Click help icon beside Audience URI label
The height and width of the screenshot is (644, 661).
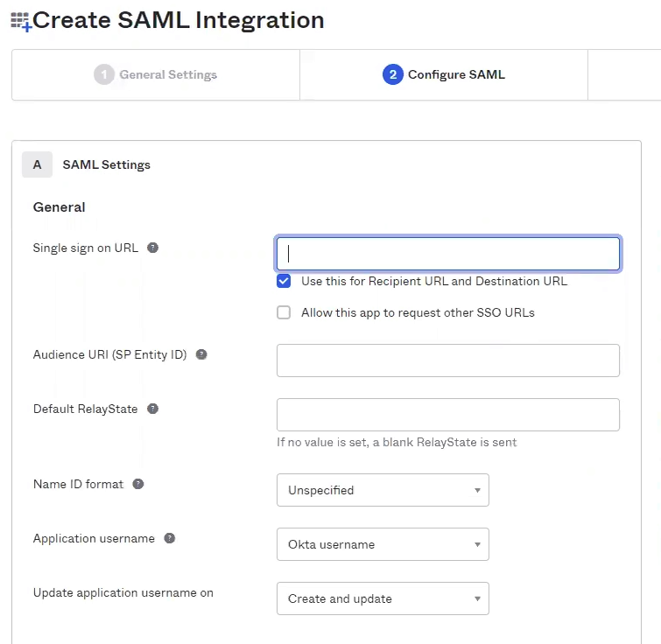tap(201, 354)
